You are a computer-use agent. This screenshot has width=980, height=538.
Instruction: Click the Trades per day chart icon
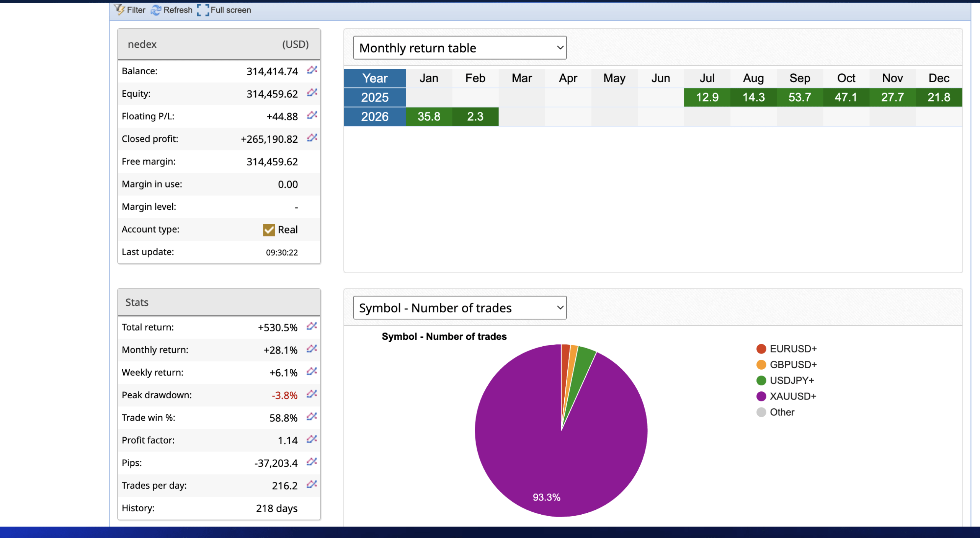point(312,484)
